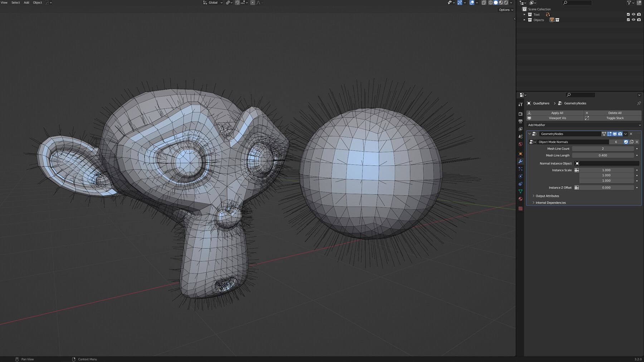Image resolution: width=644 pixels, height=362 pixels.
Task: Open the World Properties tab
Action: click(x=521, y=144)
